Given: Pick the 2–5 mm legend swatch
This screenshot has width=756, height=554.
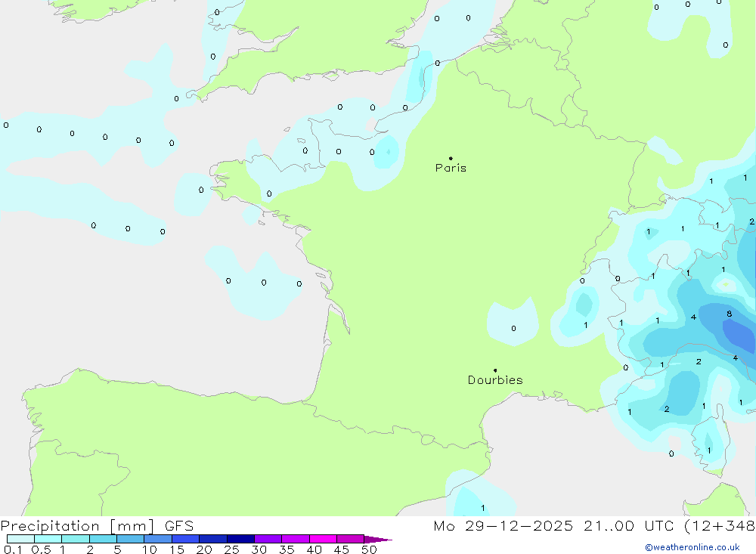Looking at the screenshot, I should point(103,539).
